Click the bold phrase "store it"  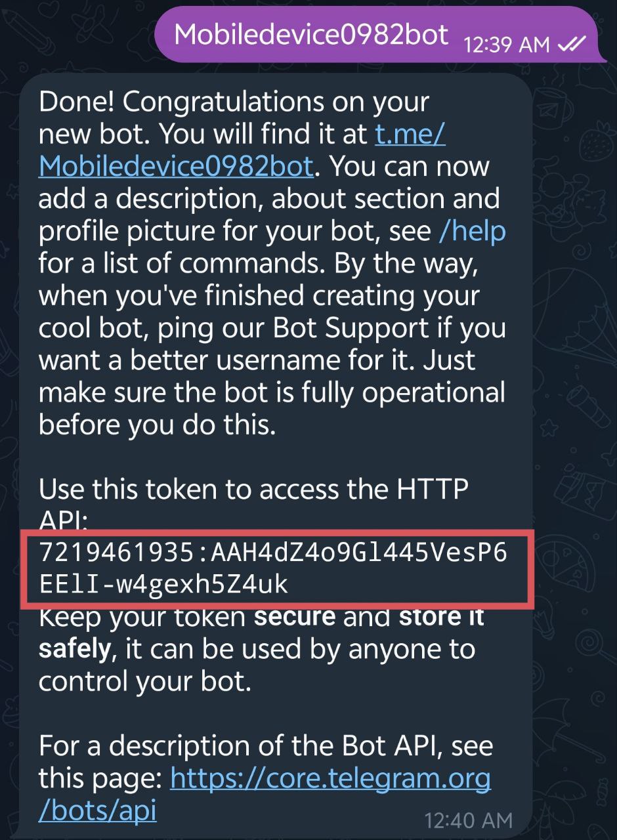click(442, 618)
